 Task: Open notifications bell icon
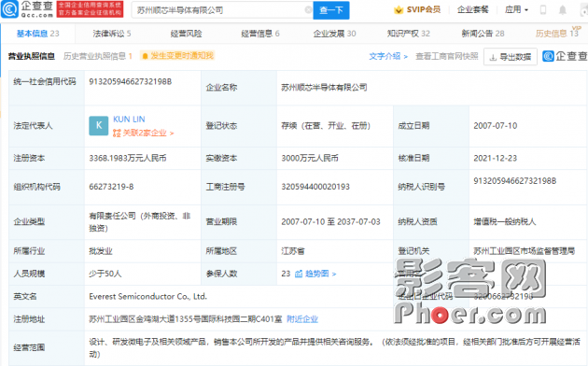(563, 10)
